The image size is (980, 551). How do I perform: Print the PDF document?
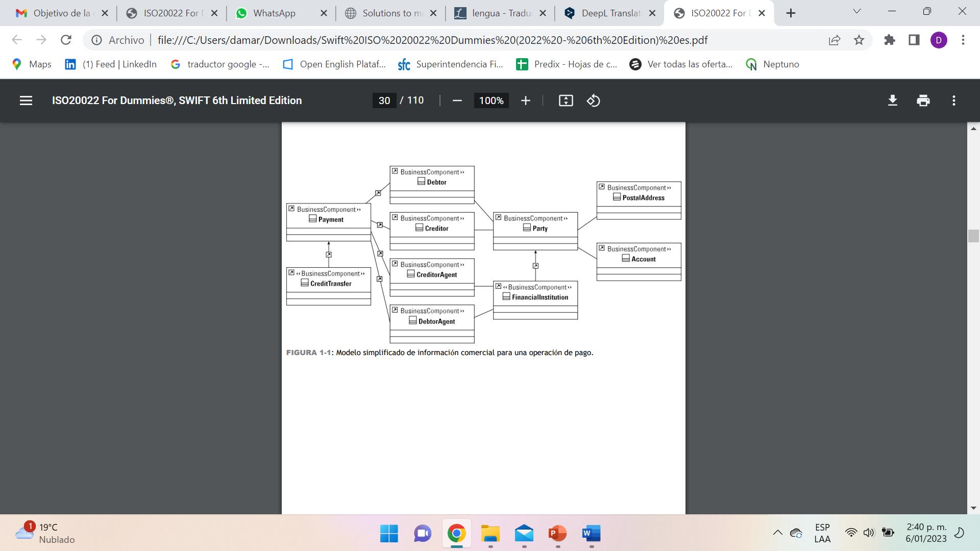[x=923, y=101]
